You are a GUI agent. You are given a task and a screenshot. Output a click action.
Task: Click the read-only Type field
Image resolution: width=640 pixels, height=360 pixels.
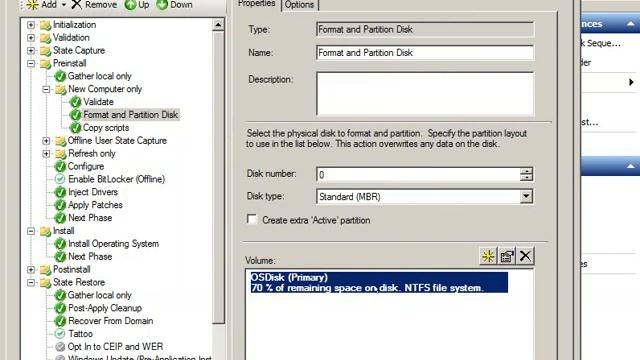(425, 29)
